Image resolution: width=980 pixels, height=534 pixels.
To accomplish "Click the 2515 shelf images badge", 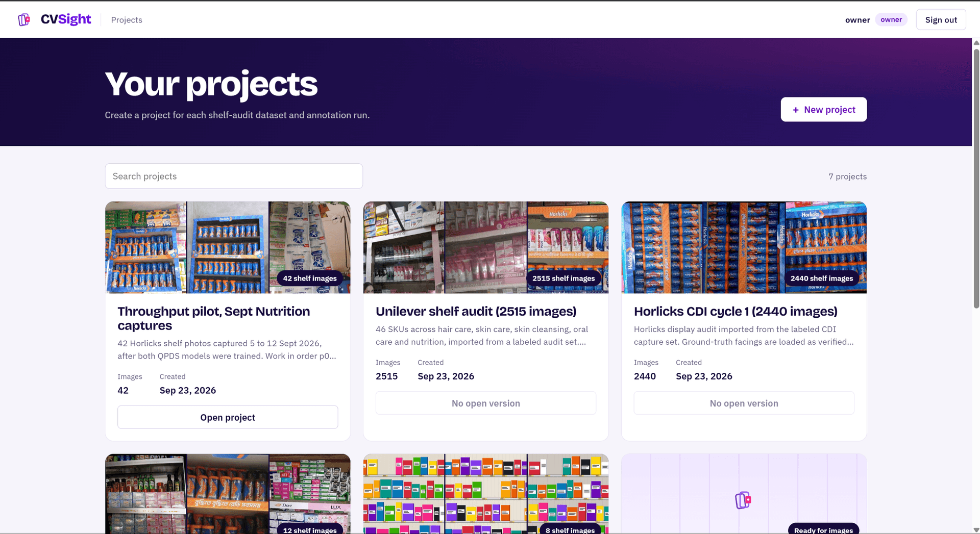I will (x=563, y=278).
